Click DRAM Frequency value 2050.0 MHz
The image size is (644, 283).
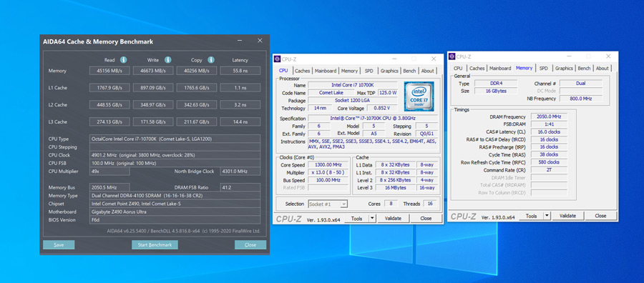[549, 117]
